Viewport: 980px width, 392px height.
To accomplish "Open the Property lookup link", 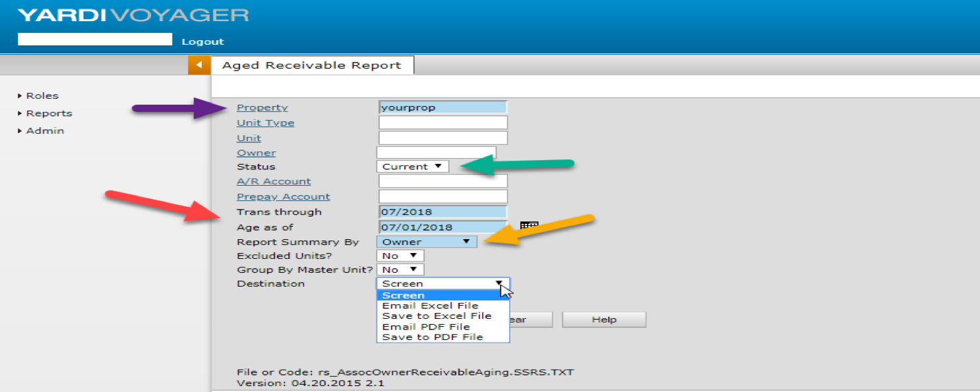I will pos(262,107).
